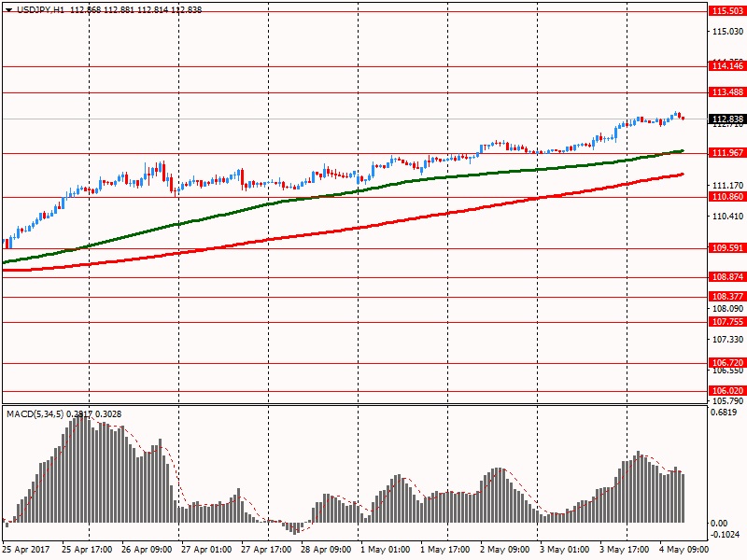
Task: Click the 108.874 level label
Action: click(726, 277)
